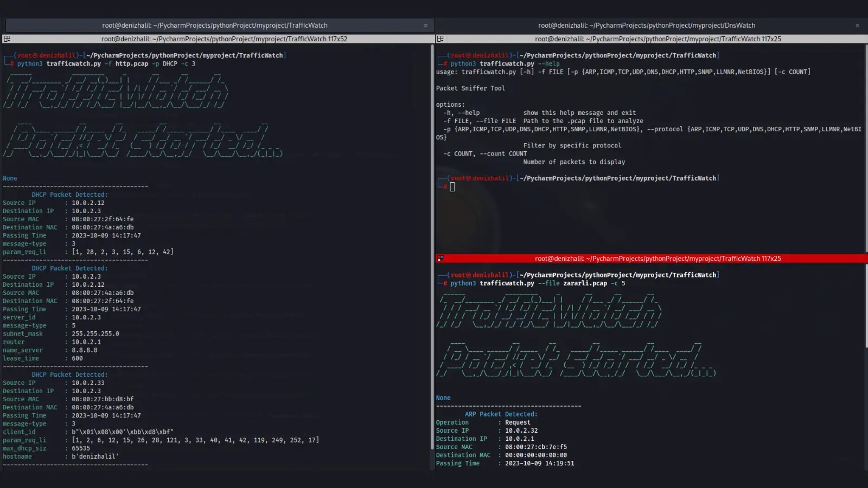Image resolution: width=868 pixels, height=488 pixels.
Task: Open group menu icon of the upper-right gray-titled pane
Action: tap(440, 39)
